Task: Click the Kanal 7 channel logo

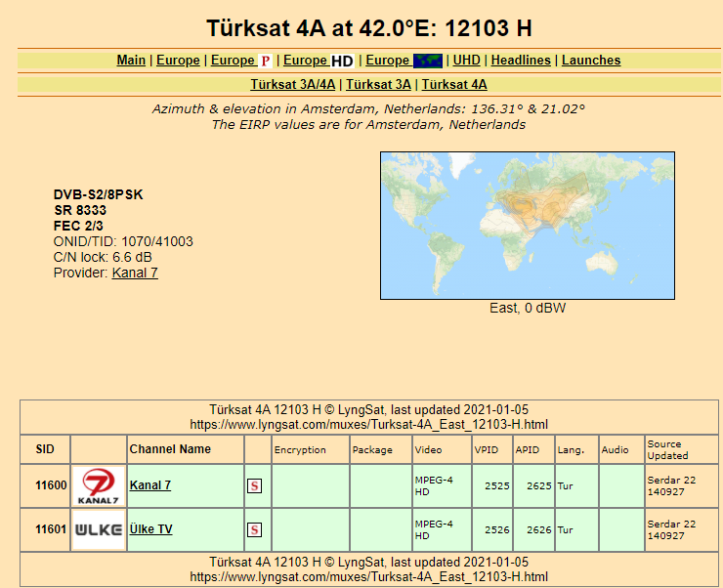Action: (x=99, y=486)
